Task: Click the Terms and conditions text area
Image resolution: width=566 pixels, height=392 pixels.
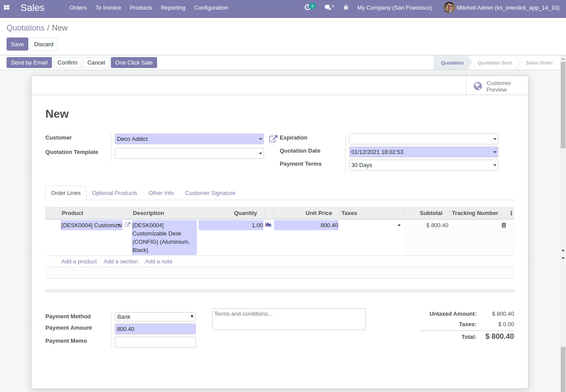Action: (x=288, y=319)
